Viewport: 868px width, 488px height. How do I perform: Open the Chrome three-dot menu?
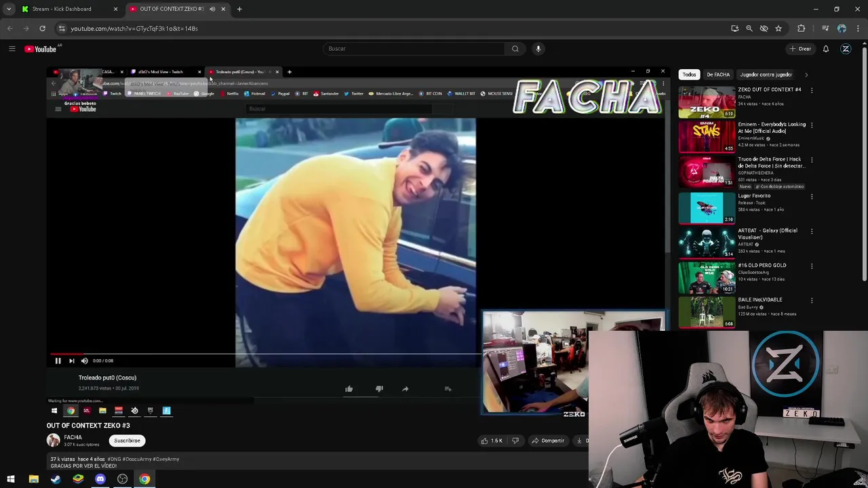[x=858, y=28]
